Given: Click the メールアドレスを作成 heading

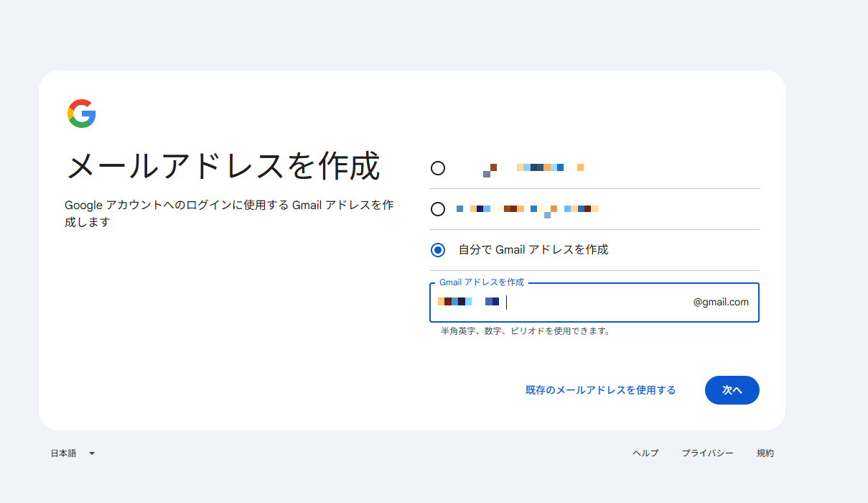Looking at the screenshot, I should [x=223, y=166].
